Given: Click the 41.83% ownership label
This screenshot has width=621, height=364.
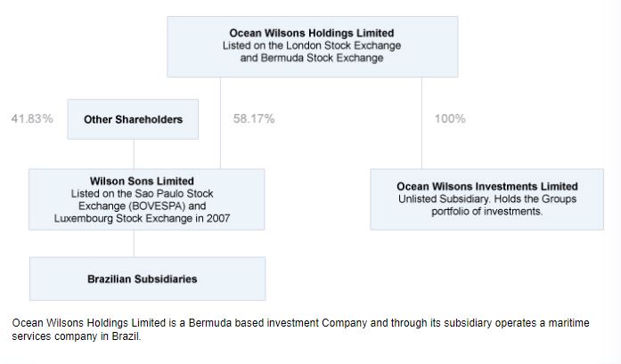Looking at the screenshot, I should (x=32, y=118).
